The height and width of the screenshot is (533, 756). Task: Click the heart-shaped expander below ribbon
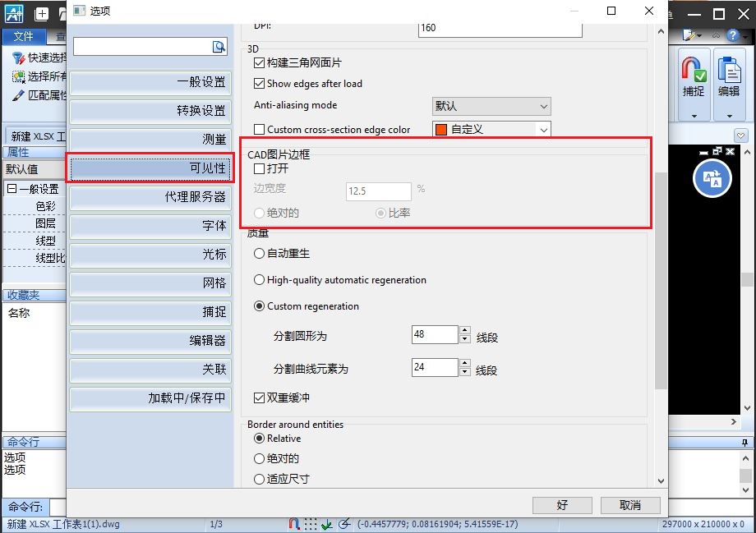click(x=740, y=136)
